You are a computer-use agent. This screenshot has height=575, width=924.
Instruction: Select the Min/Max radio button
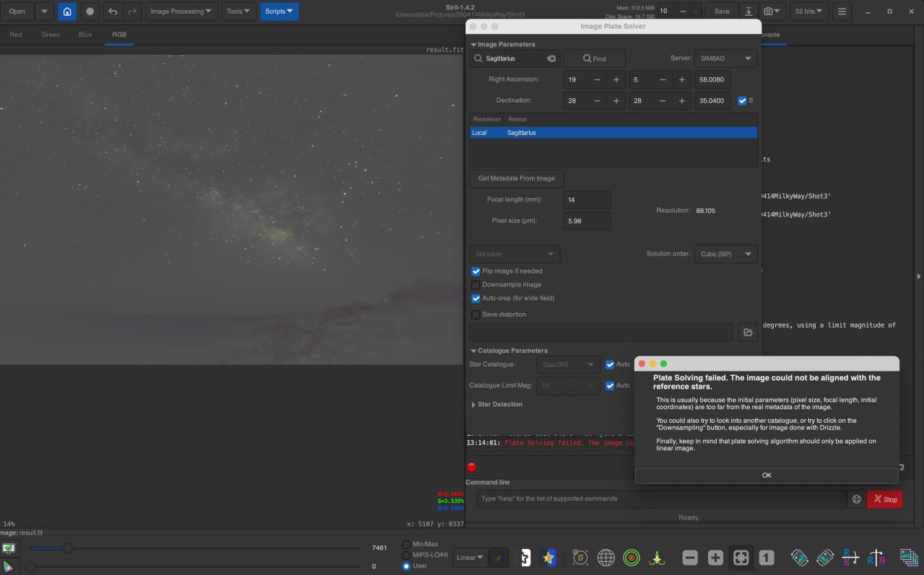click(406, 544)
